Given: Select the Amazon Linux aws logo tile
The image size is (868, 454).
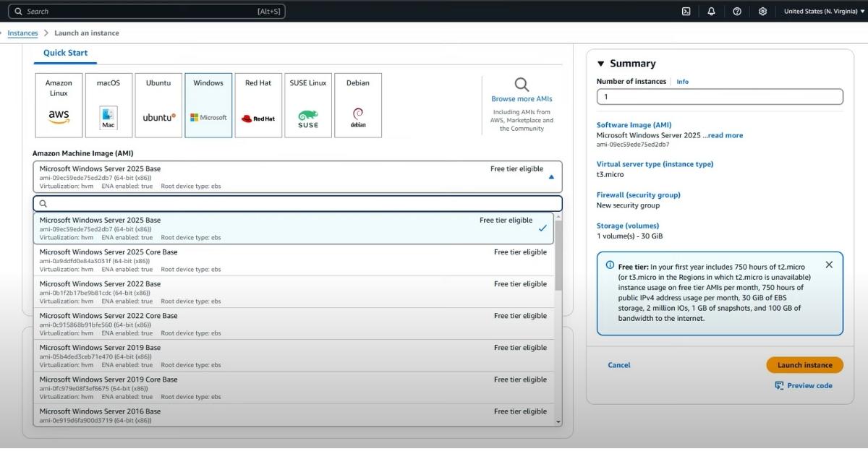Looking at the screenshot, I should 59,106.
